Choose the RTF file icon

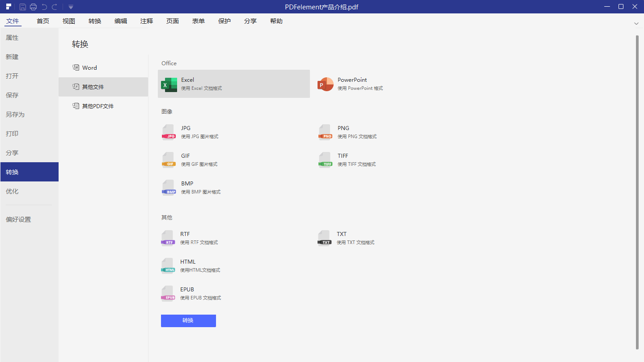(x=168, y=238)
